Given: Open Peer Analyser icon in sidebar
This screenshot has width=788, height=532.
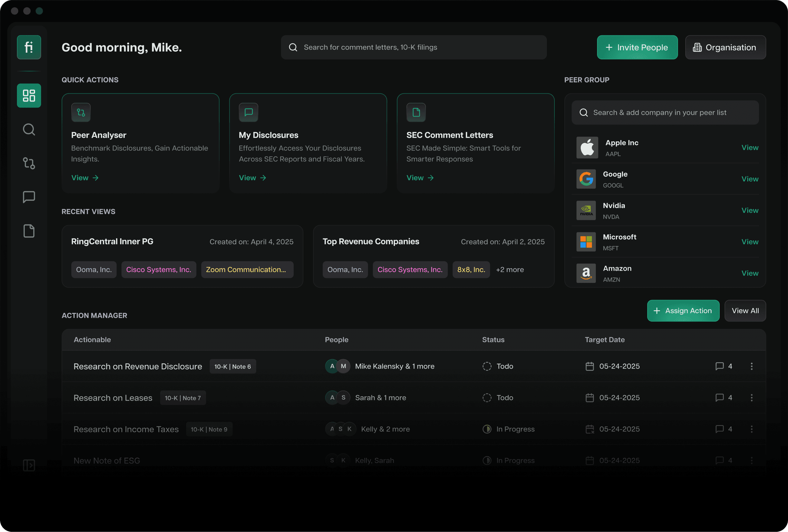Looking at the screenshot, I should (x=29, y=163).
